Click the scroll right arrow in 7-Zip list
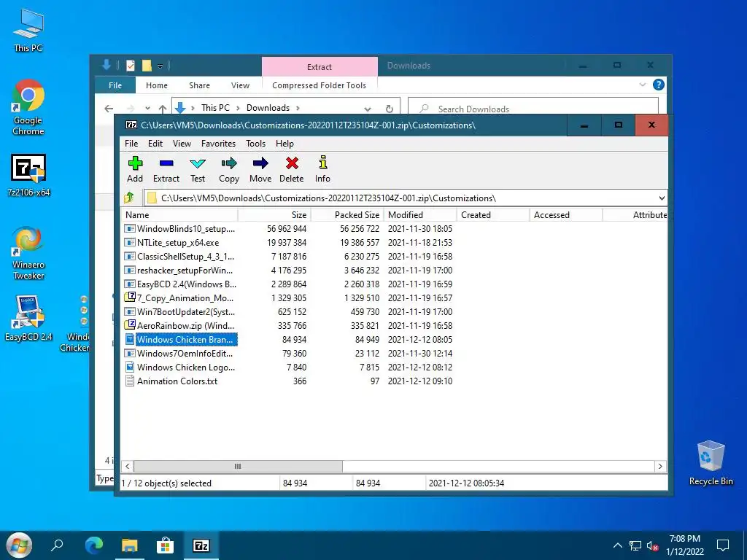 coord(660,466)
